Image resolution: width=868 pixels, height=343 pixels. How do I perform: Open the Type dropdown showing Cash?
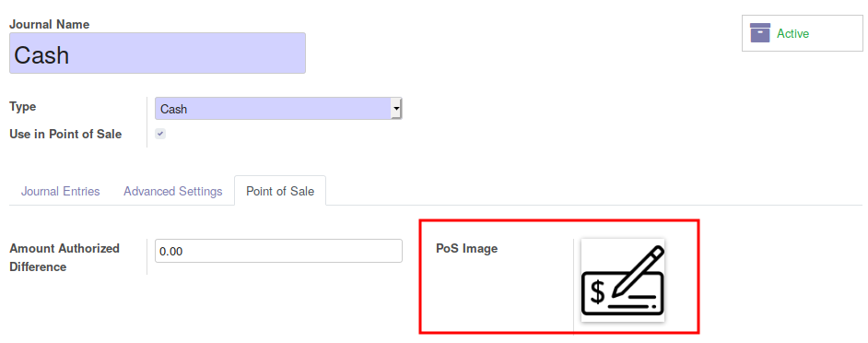click(278, 109)
